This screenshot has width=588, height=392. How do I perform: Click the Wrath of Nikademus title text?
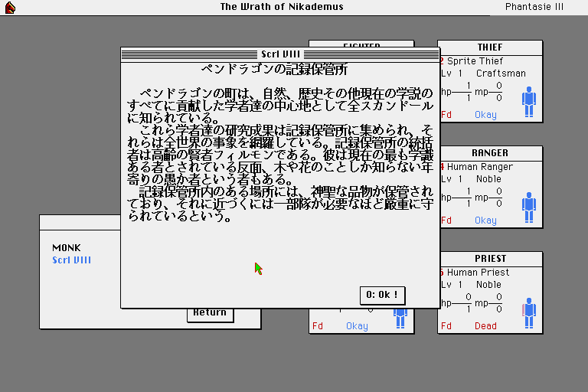tap(282, 7)
